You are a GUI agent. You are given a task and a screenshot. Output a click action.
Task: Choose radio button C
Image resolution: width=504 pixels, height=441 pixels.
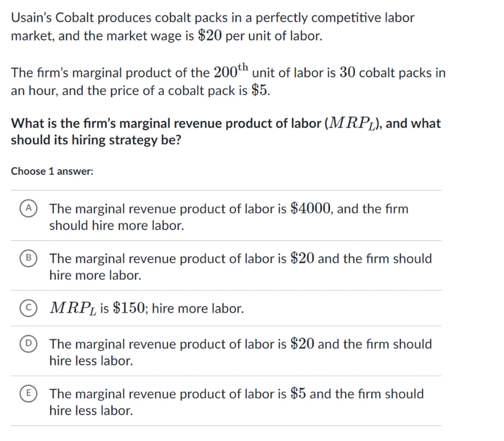pos(29,308)
